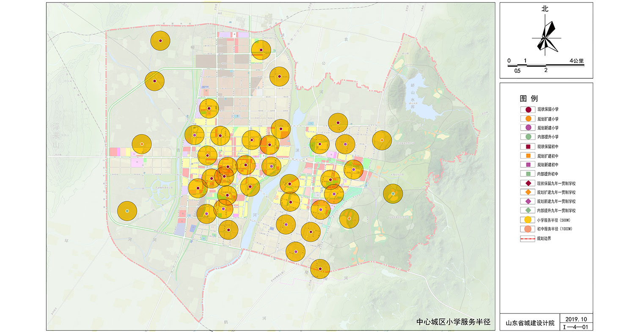Click the purple diamond symbol for 规划新建九年一贯制学校
This screenshot has height=332, width=644.
click(x=528, y=201)
